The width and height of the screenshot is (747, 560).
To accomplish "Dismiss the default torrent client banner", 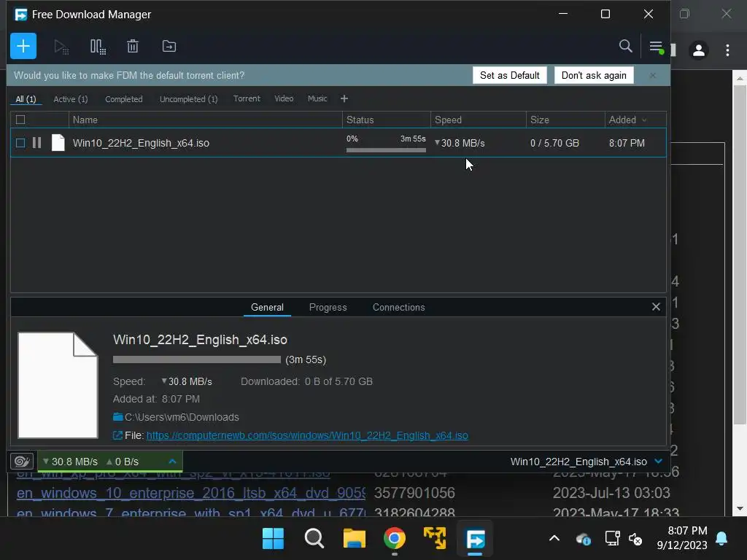I will point(653,75).
